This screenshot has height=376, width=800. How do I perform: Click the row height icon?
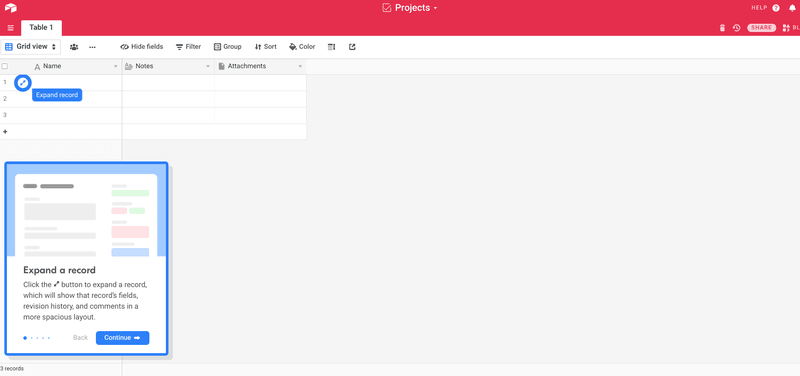332,47
